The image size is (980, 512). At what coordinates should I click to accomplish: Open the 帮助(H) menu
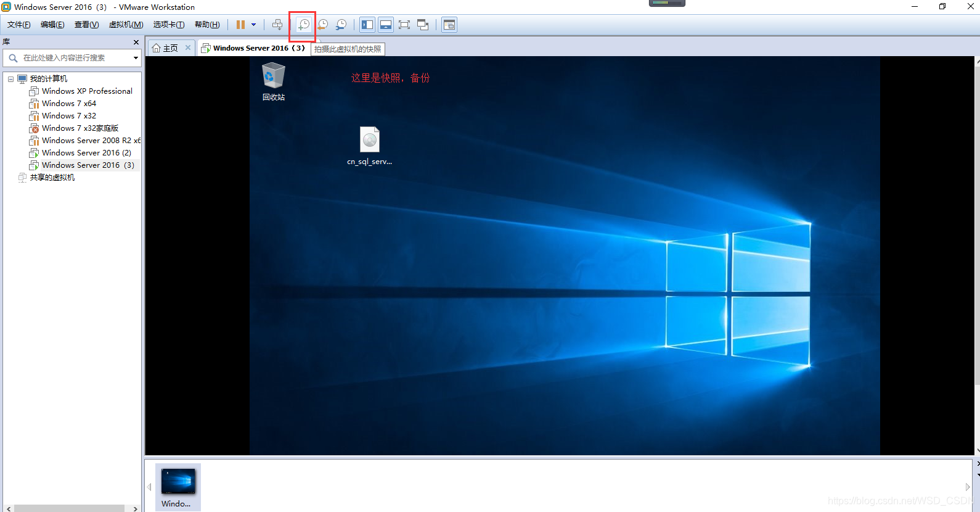tap(207, 25)
